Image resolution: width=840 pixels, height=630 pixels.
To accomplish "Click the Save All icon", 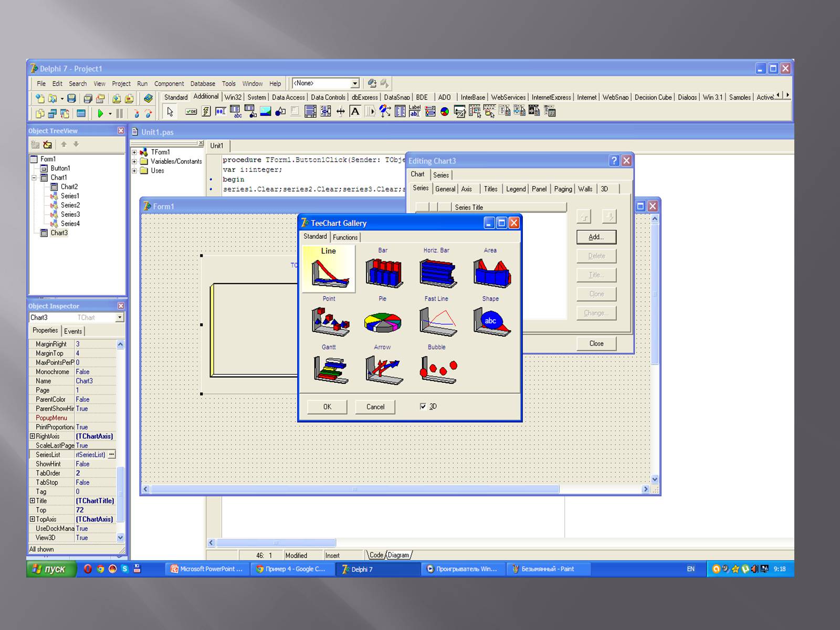I will [88, 98].
